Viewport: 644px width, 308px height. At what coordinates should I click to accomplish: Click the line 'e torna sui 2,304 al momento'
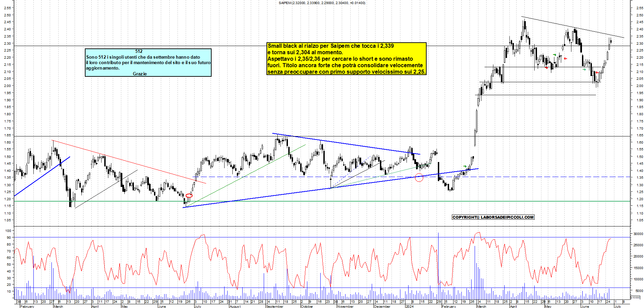[x=305, y=52]
